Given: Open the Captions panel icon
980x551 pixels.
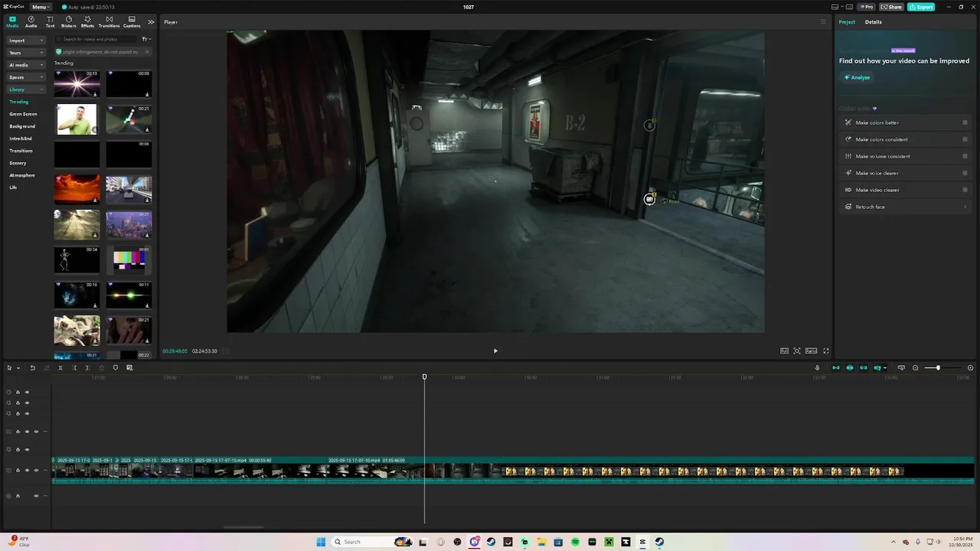Looking at the screenshot, I should pos(132,21).
